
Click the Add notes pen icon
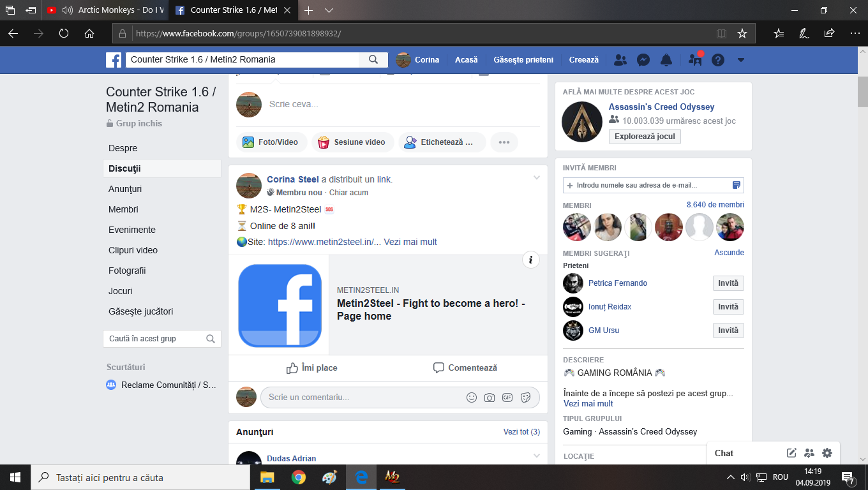tap(804, 34)
